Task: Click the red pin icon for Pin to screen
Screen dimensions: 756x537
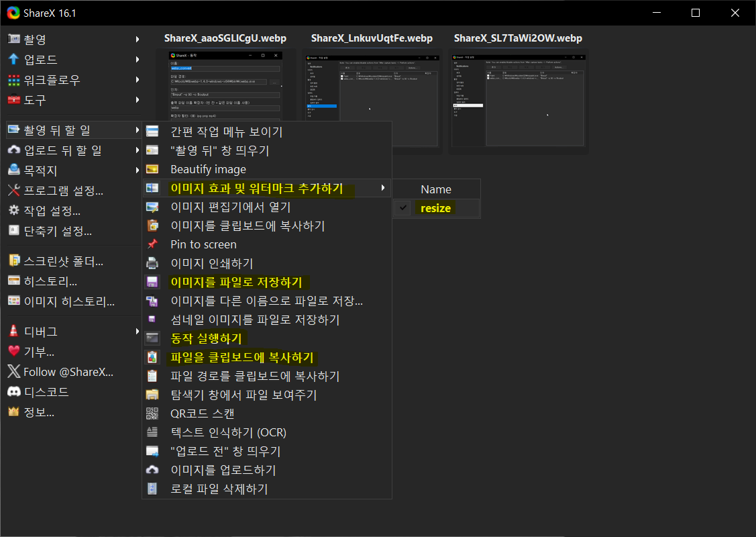Action: [x=152, y=244]
